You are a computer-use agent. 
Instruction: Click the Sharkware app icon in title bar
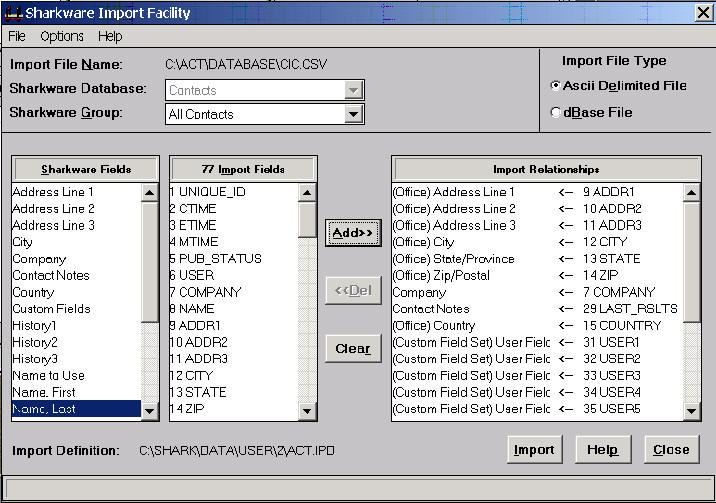(13, 13)
